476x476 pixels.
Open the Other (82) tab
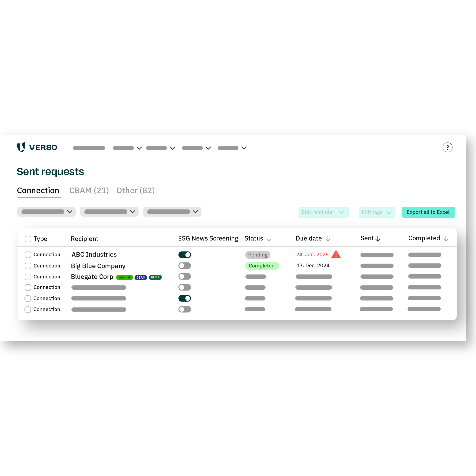pos(135,190)
